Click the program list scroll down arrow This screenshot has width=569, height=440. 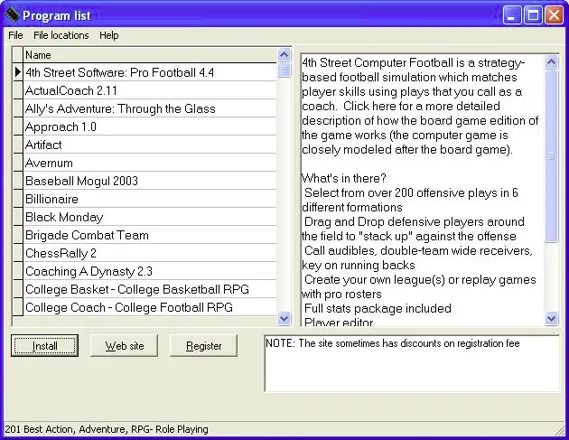284,318
